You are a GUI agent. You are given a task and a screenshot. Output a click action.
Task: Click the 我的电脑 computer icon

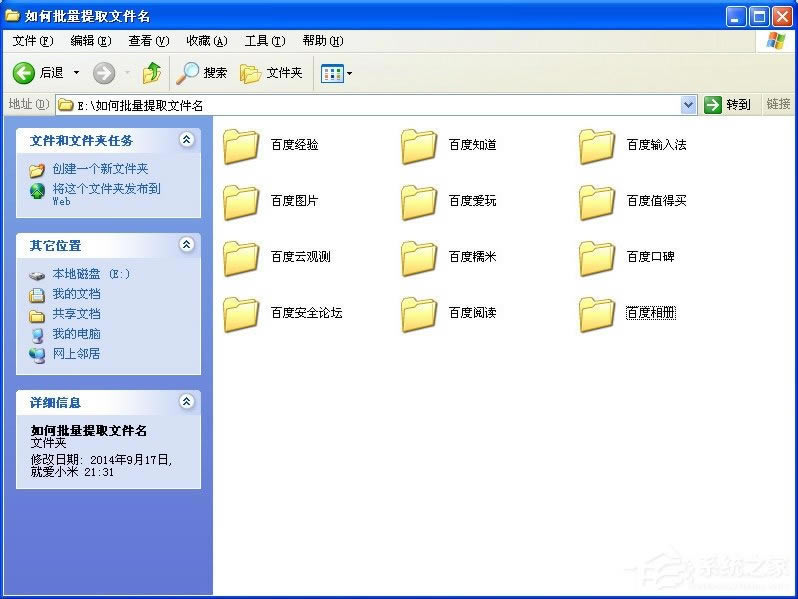(37, 335)
